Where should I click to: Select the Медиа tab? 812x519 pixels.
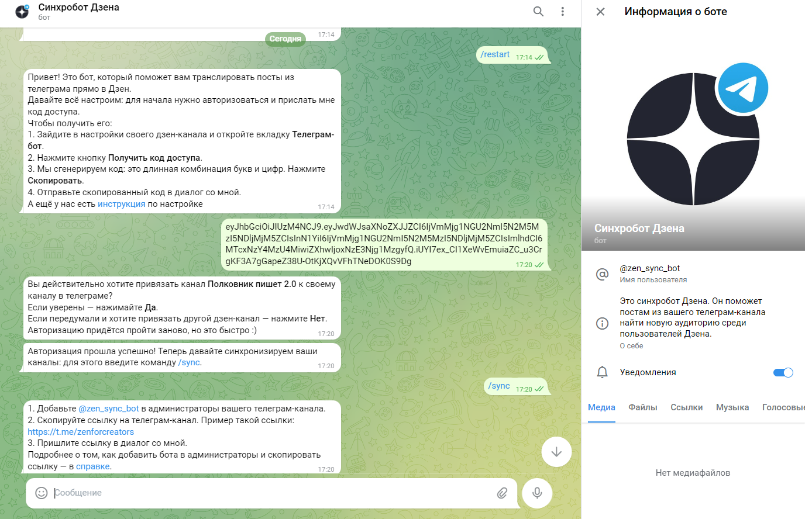tap(601, 407)
